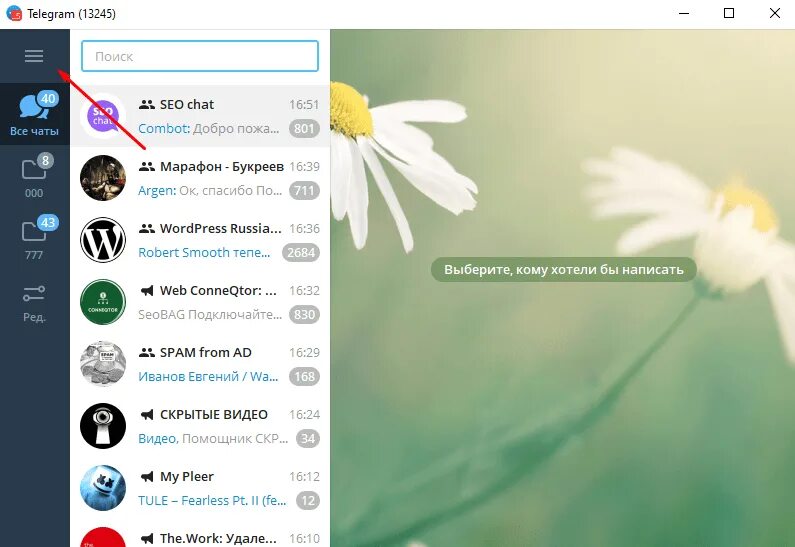This screenshot has height=547, width=795.
Task: Click the 16:36 timestamp
Action: tap(304, 229)
